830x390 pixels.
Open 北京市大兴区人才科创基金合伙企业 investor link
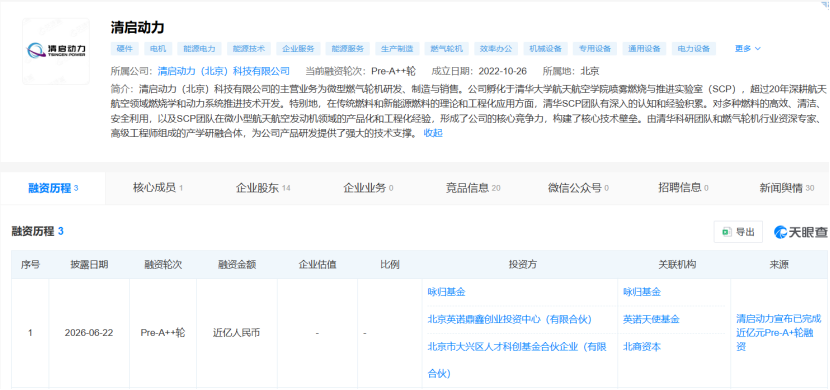click(x=517, y=360)
